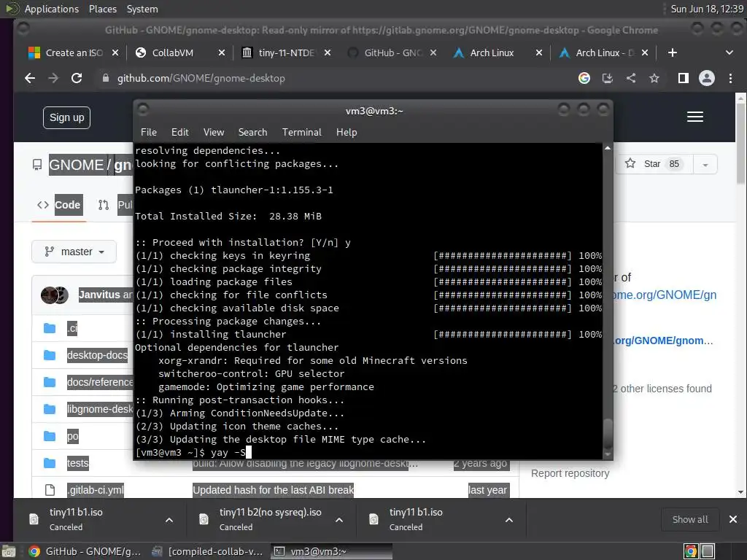Open Chrome's three-dot menu

730,78
